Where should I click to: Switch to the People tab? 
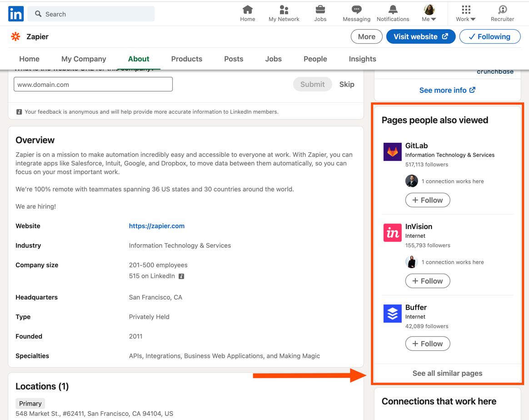pos(315,59)
